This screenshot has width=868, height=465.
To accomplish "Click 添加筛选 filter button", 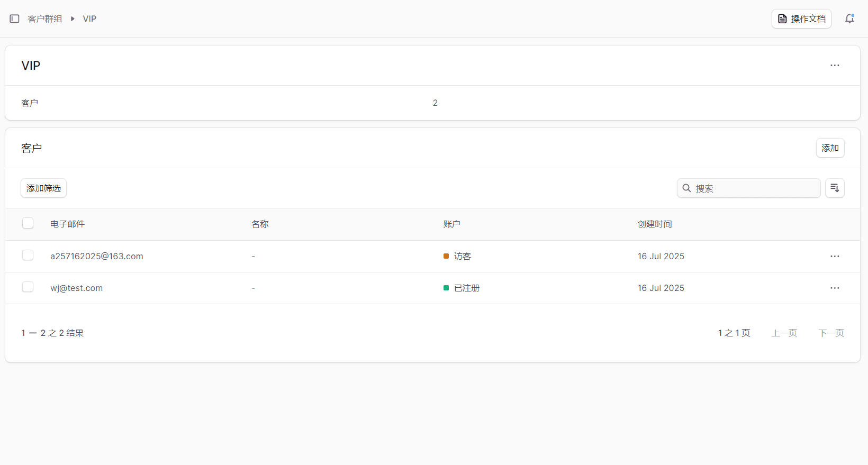I will (43, 188).
